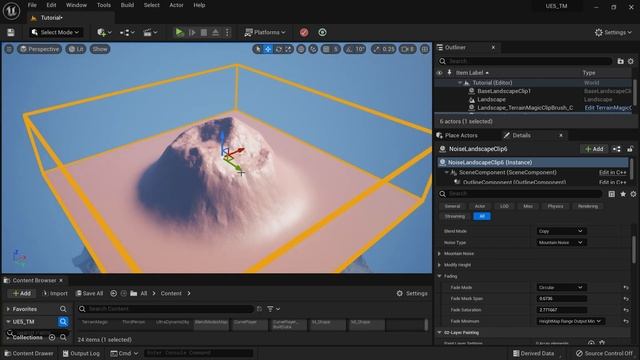This screenshot has width=640, height=360.
Task: Open the Window menu
Action: click(x=76, y=5)
